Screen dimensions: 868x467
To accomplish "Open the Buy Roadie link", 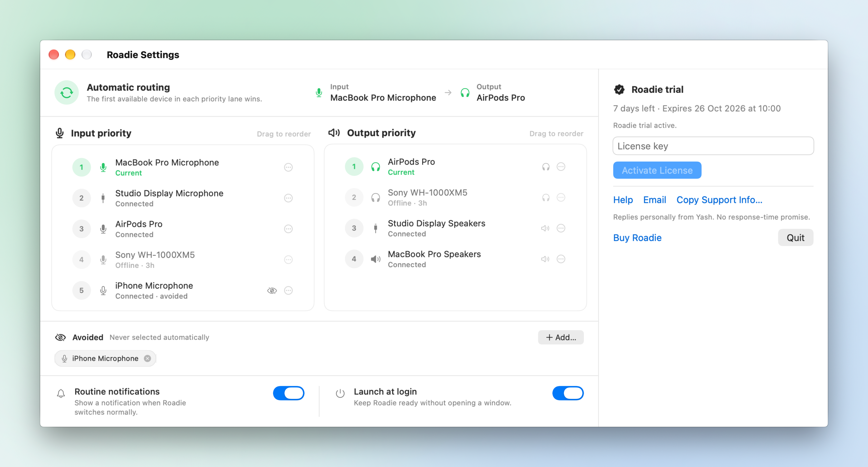I will point(637,238).
